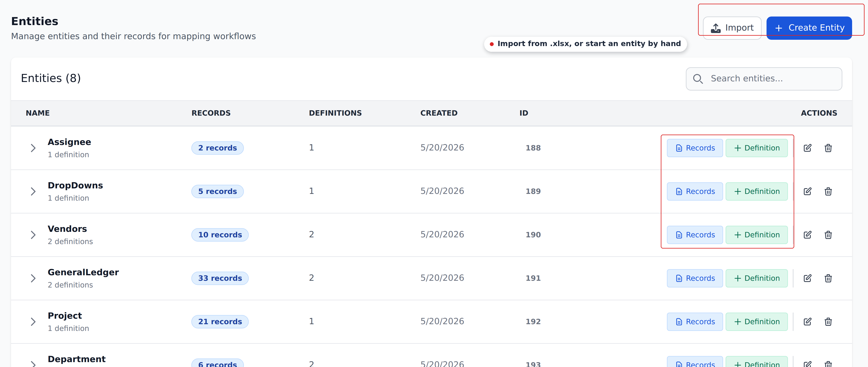Open Records for GeneralLedger
This screenshot has height=367, width=868.
(695, 278)
